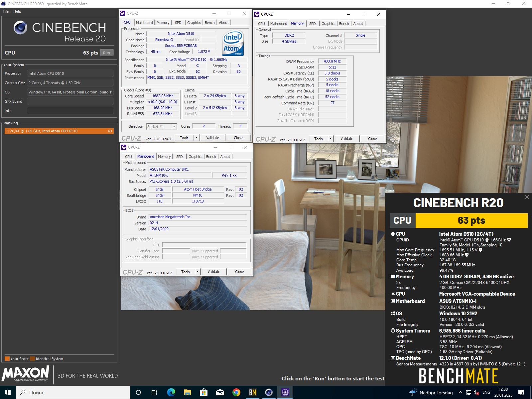Click DRAM Frequency value 403.8 MHz
Image resolution: width=532 pixels, height=399 pixels.
[x=332, y=61]
